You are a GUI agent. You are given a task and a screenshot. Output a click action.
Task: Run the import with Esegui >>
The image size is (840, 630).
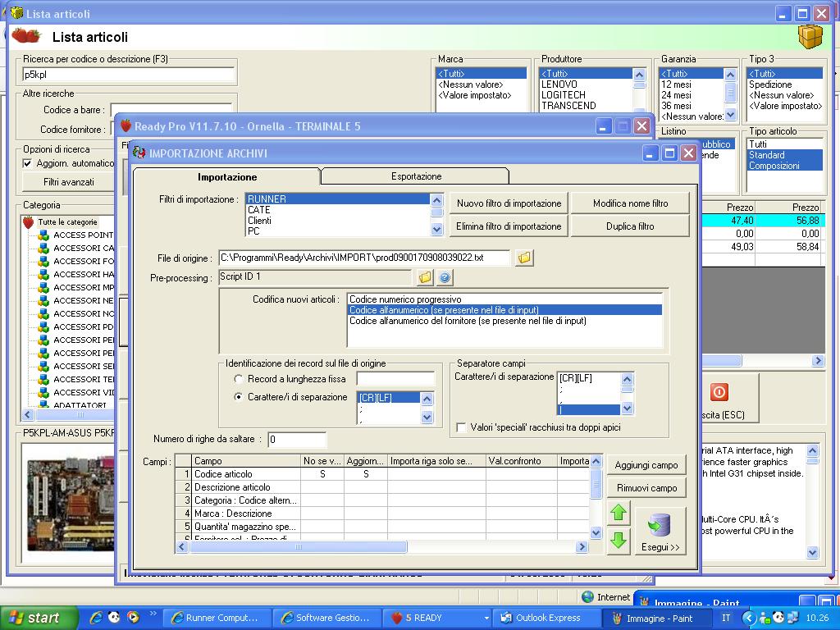660,531
